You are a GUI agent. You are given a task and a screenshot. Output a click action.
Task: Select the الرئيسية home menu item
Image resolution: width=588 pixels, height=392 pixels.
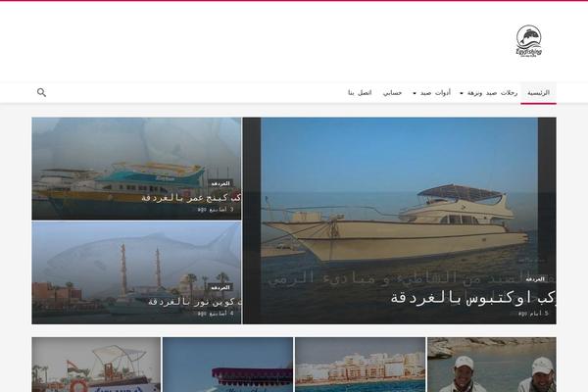pyautogui.click(x=538, y=93)
